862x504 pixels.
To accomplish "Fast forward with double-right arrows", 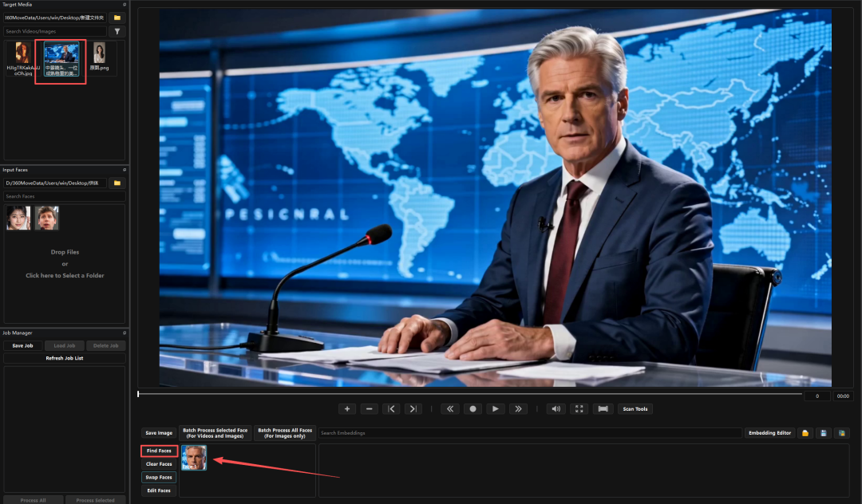I will tap(518, 409).
